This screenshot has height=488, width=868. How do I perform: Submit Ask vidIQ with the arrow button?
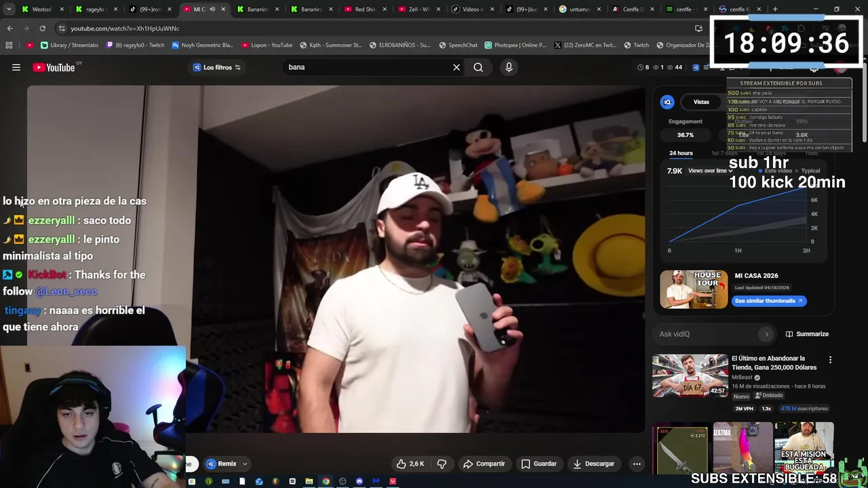tap(767, 334)
